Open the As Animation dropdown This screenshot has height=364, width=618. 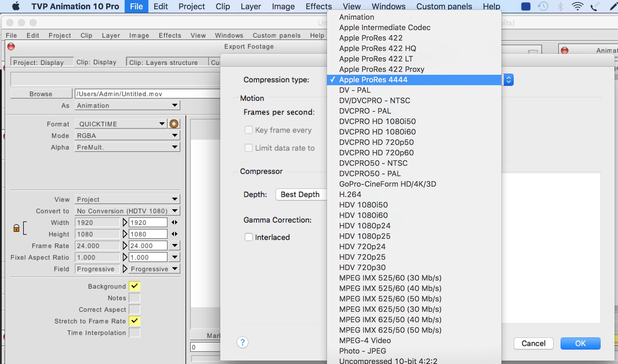[x=127, y=105]
